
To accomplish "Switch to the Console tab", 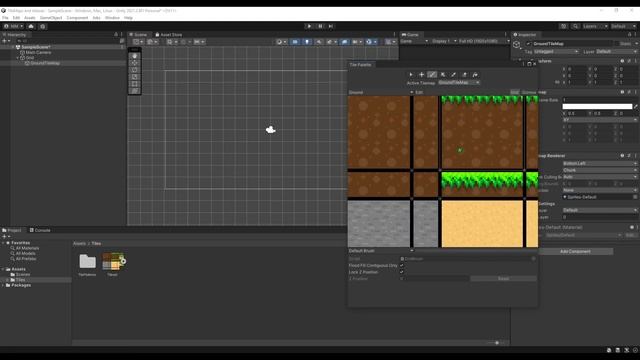I will (x=40, y=230).
